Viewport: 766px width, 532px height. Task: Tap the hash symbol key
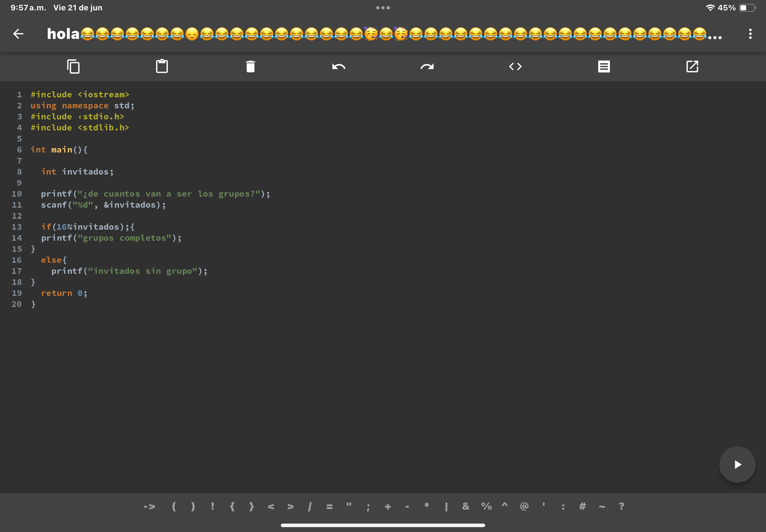click(x=582, y=507)
